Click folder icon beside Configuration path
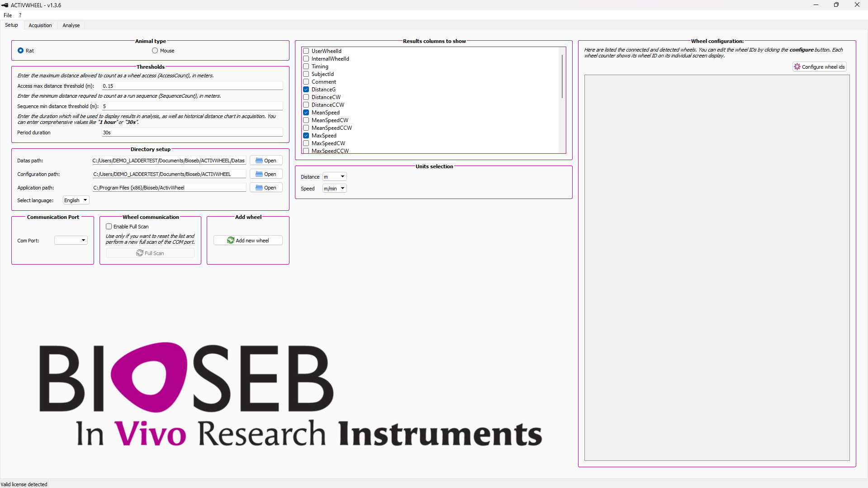The height and width of the screenshot is (488, 868). [x=259, y=174]
